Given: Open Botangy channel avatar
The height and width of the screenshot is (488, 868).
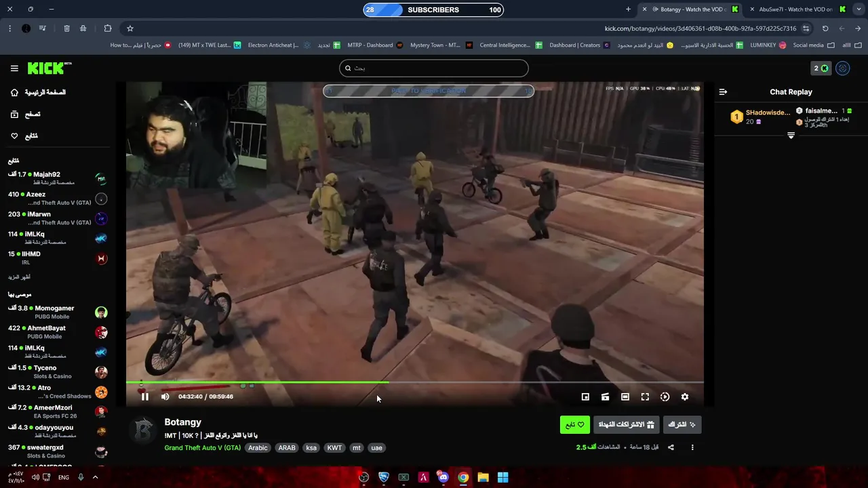Looking at the screenshot, I should (x=143, y=430).
